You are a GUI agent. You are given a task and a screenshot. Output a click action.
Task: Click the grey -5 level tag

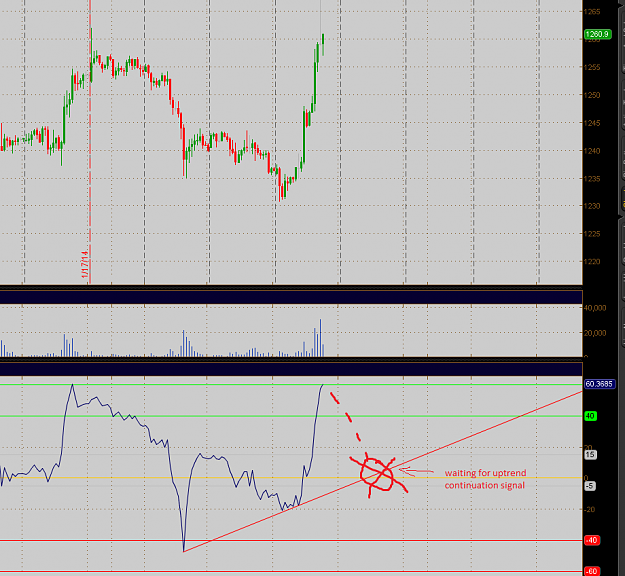590,486
